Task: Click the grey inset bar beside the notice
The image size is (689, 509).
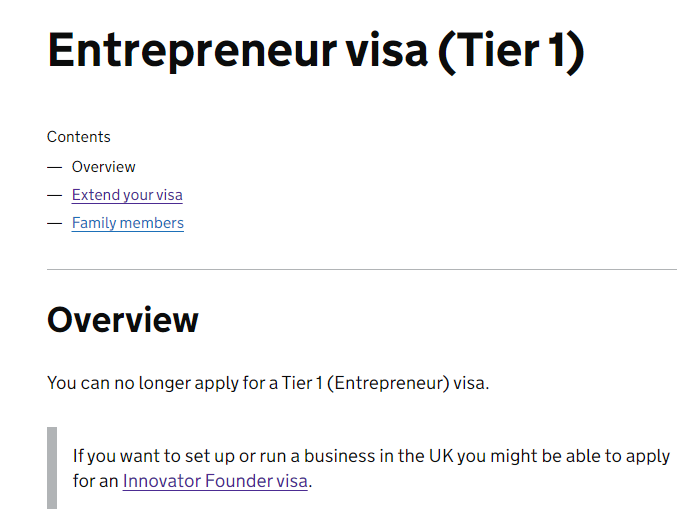Action: [52, 468]
